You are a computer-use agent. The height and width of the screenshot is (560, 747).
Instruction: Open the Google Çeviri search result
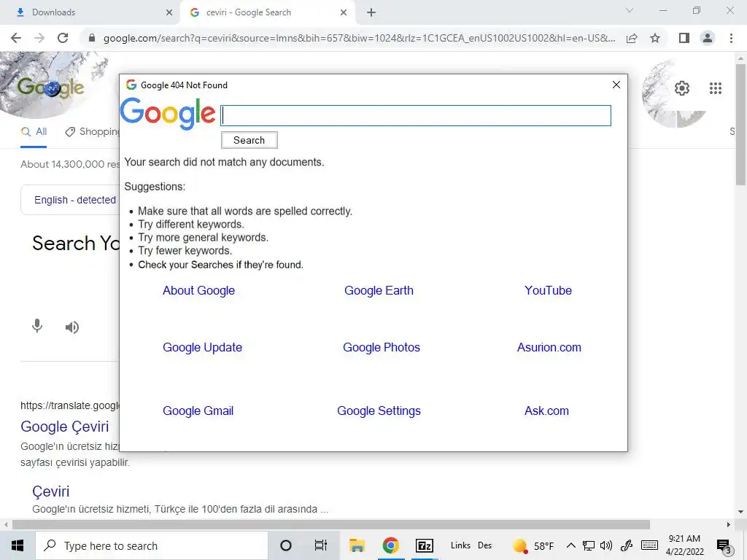65,427
